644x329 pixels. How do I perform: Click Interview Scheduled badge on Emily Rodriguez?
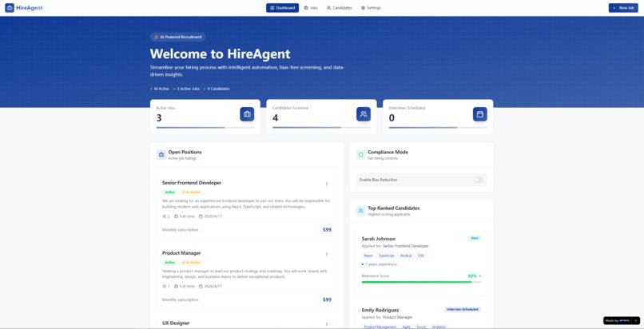(463, 309)
